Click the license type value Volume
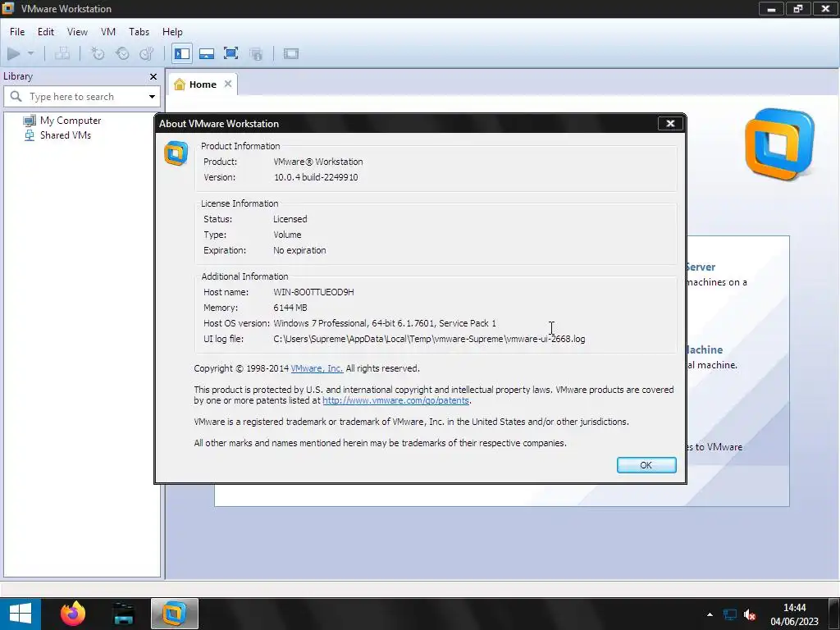This screenshot has height=630, width=840. 287,235
